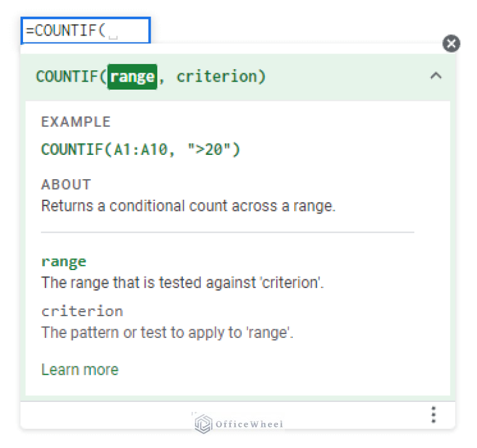Click the green range parameter heading
This screenshot has height=448, width=477.
pyautogui.click(x=63, y=261)
